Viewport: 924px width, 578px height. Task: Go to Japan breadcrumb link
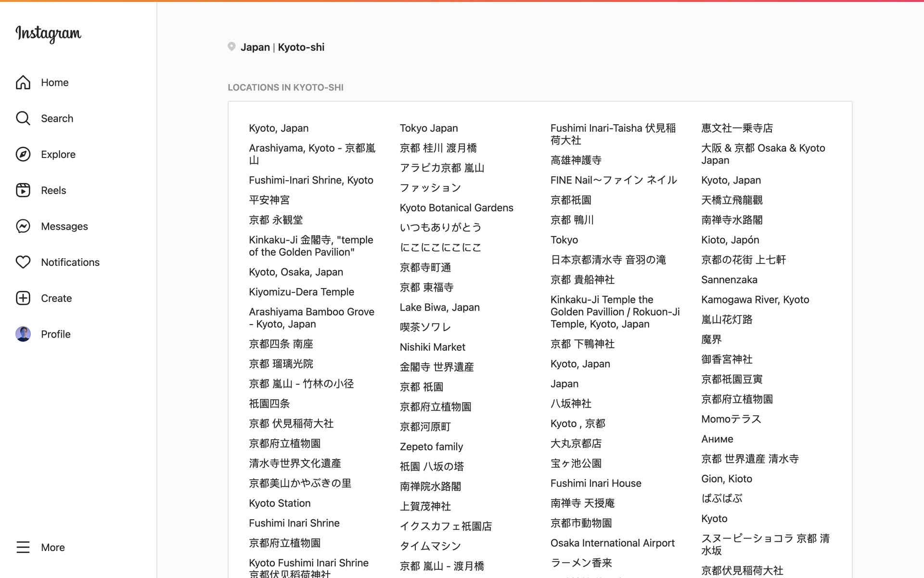255,47
